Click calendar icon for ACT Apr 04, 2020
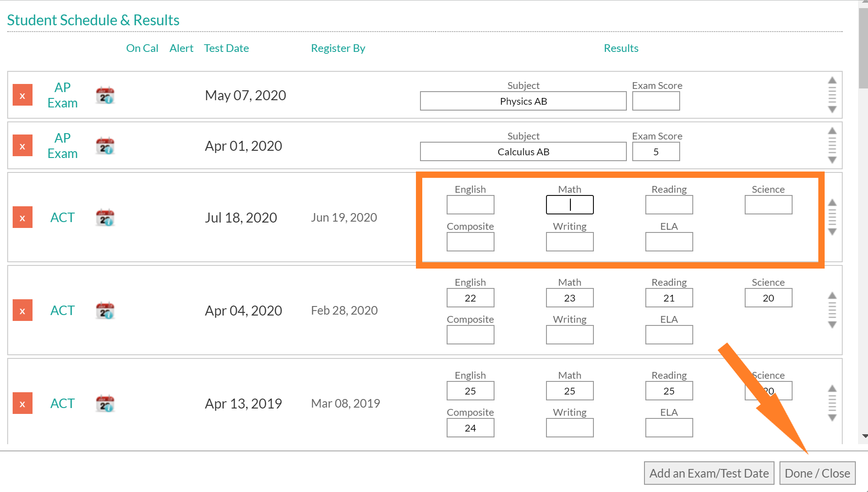 (105, 311)
